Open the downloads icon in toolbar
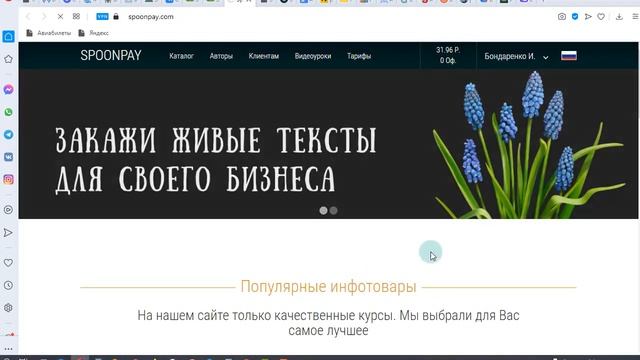 point(619,17)
